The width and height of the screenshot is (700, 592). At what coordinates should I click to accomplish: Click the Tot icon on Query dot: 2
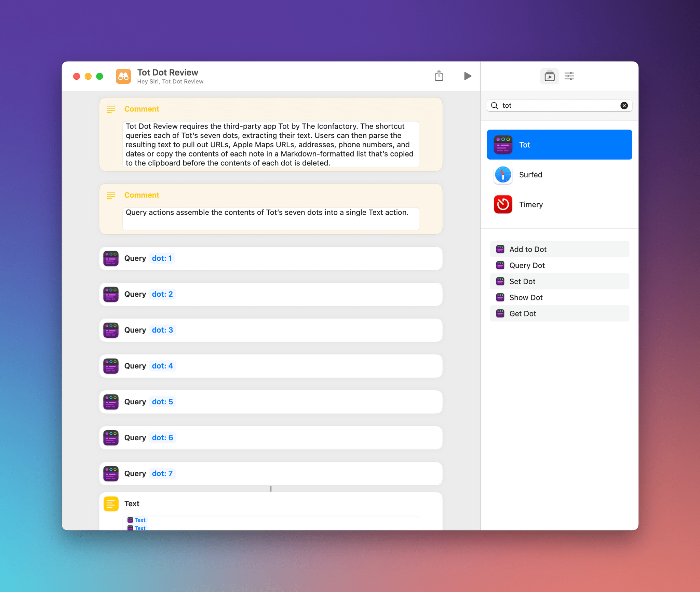(111, 294)
